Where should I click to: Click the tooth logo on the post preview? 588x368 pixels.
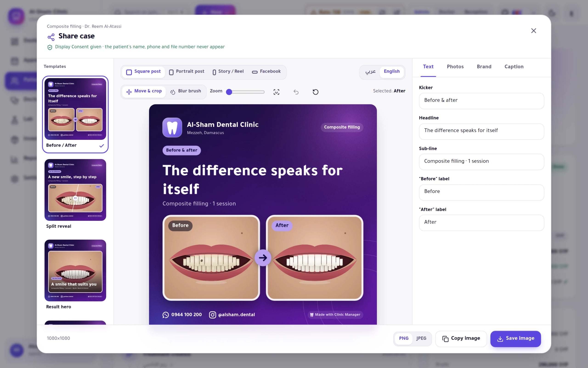point(172,127)
